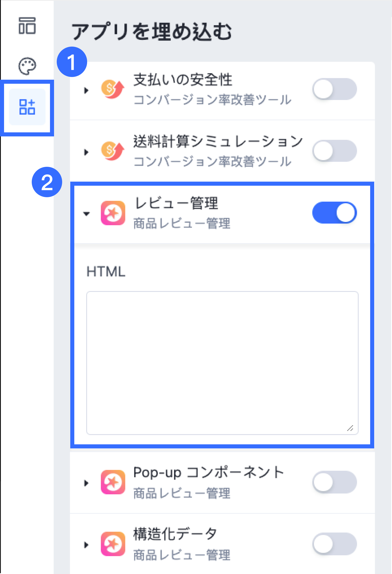Expand the 送料計算シミュレーション row arrow

point(86,152)
